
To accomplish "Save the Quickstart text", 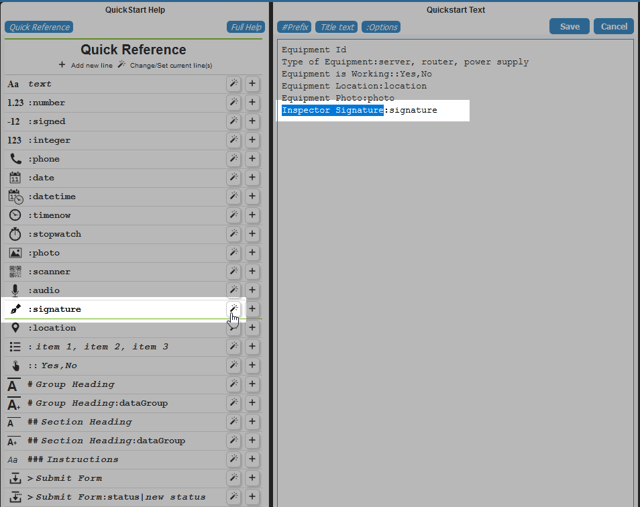I will point(569,27).
